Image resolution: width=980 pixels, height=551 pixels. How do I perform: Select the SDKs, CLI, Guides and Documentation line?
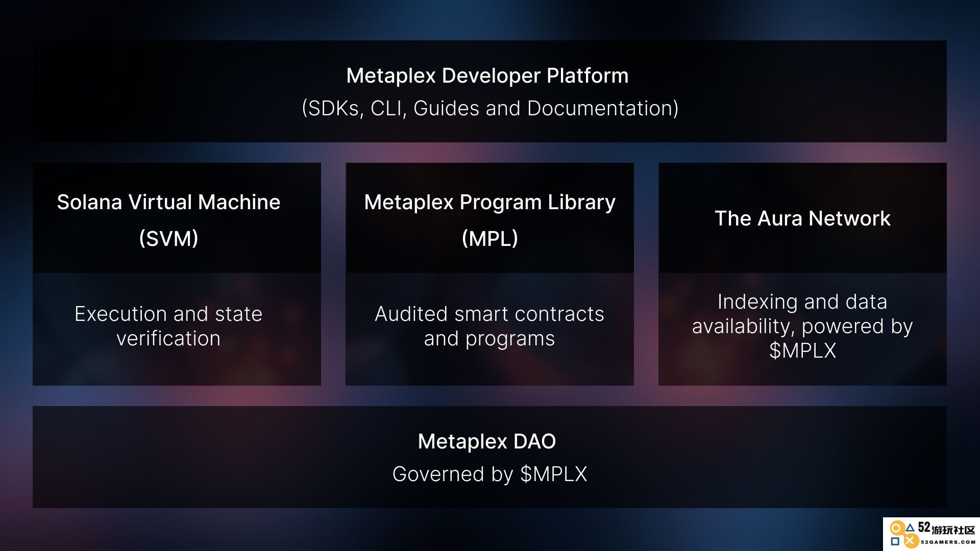(490, 108)
